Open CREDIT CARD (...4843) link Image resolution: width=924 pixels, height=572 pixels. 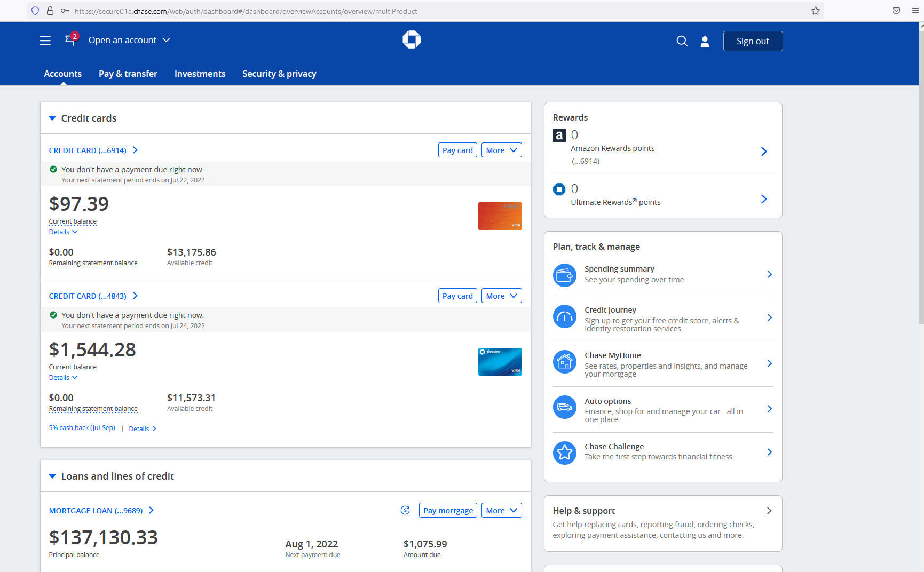point(93,296)
